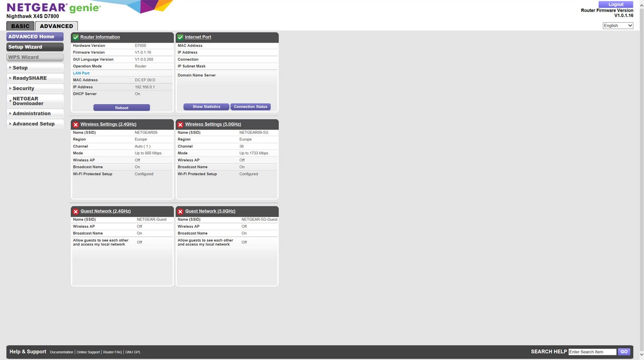Open Wireless Settings (5.0GHz) link
The width and height of the screenshot is (644, 360).
point(213,124)
